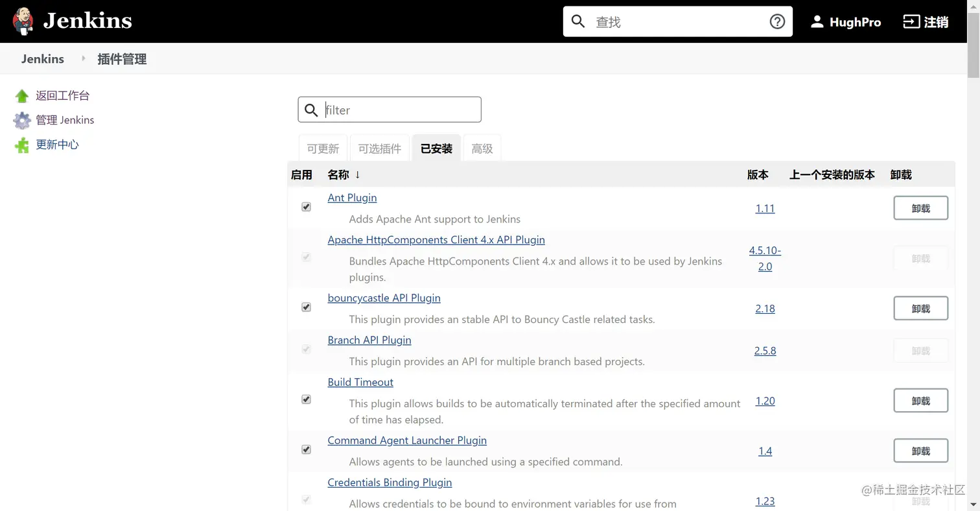Open the 可选插件 tab
980x511 pixels.
380,149
